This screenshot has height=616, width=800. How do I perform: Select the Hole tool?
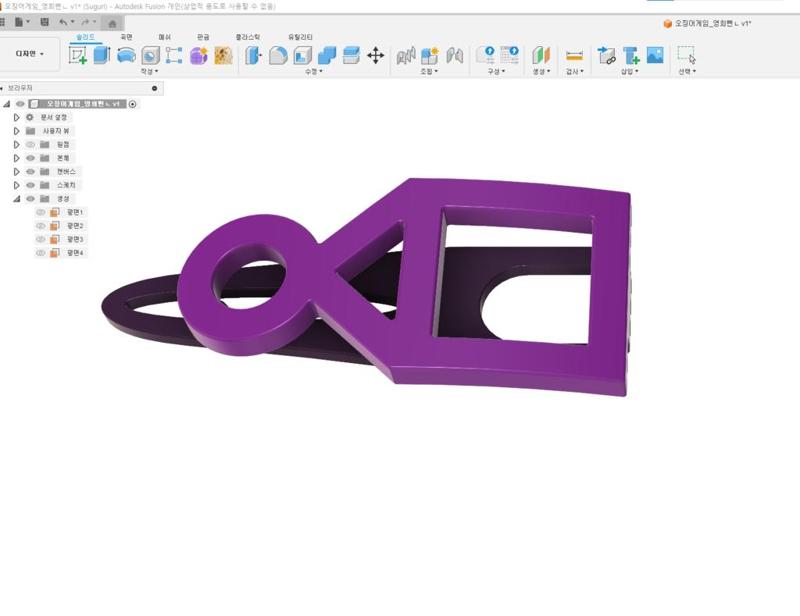point(151,55)
